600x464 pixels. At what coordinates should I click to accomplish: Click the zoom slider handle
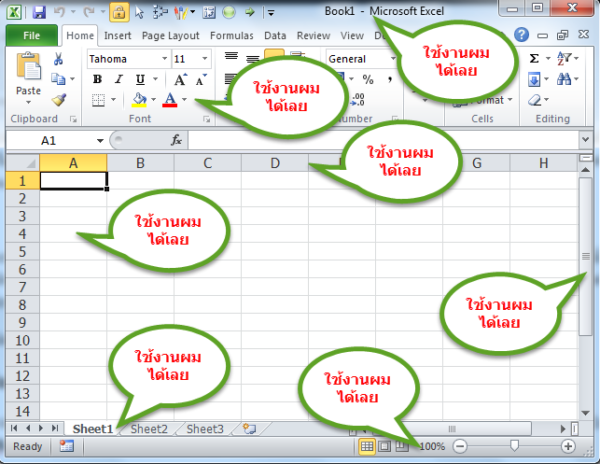click(514, 446)
